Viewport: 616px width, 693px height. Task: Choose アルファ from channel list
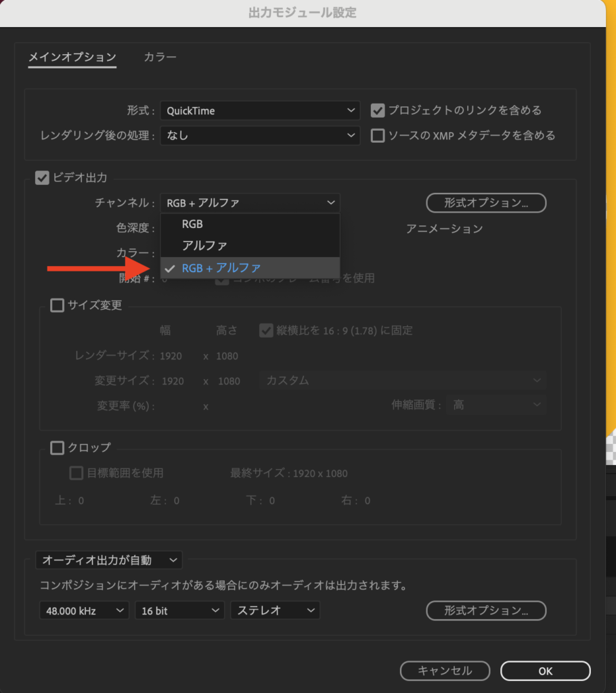click(x=204, y=246)
